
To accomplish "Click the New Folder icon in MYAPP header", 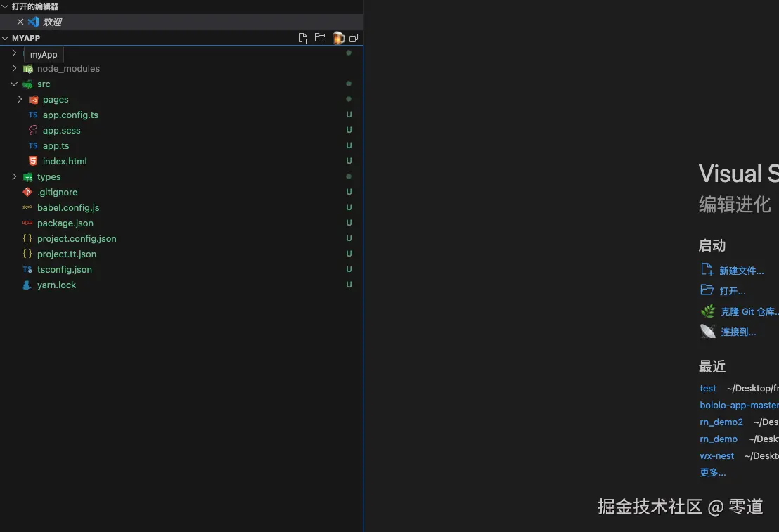I will (320, 38).
